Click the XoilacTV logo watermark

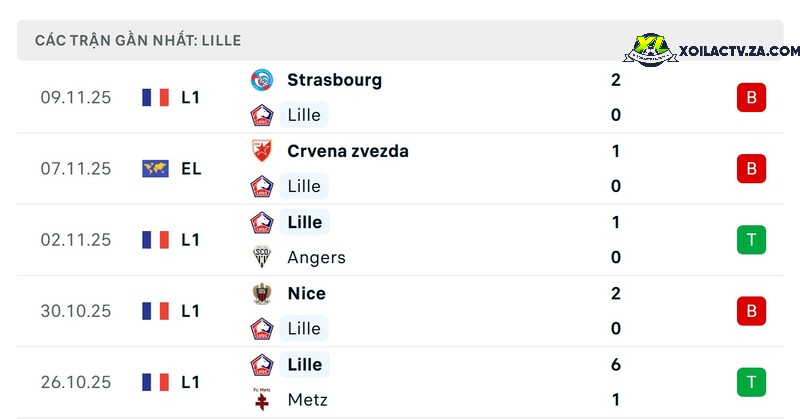[x=711, y=50]
